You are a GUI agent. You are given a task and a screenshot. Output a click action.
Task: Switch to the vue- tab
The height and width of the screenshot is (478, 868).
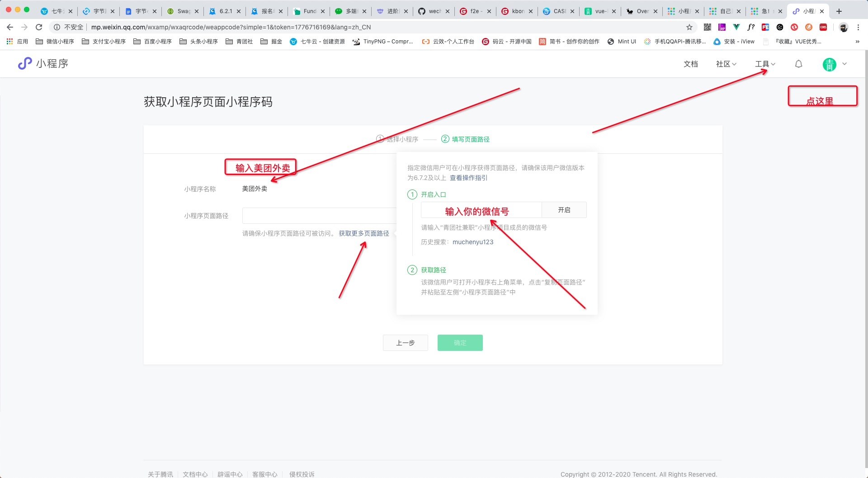point(596,11)
